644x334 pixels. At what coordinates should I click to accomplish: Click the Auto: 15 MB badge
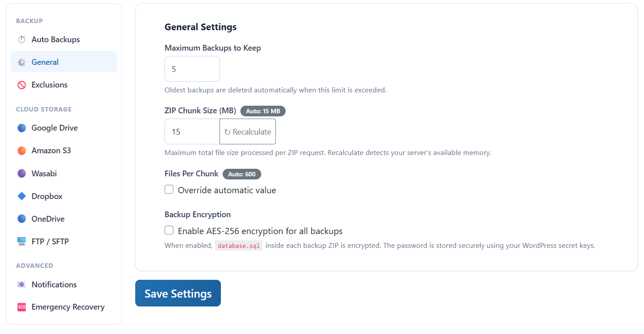point(263,111)
